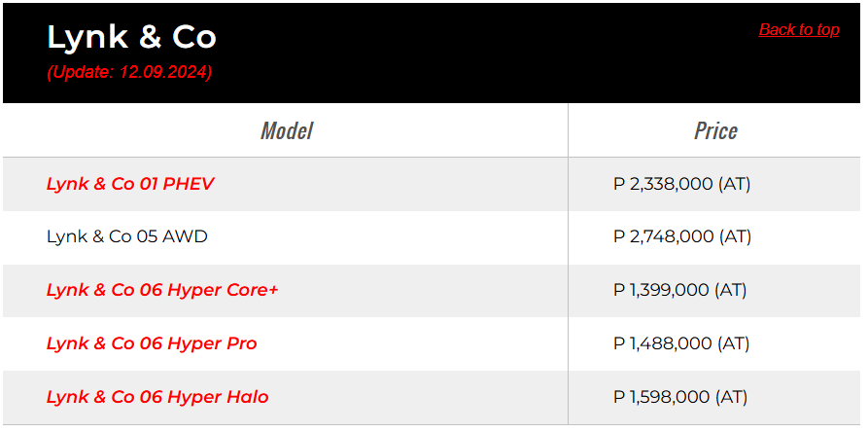Click the P 1,488,000 price amount
Viewport: 868px width, 432px height.
point(663,343)
